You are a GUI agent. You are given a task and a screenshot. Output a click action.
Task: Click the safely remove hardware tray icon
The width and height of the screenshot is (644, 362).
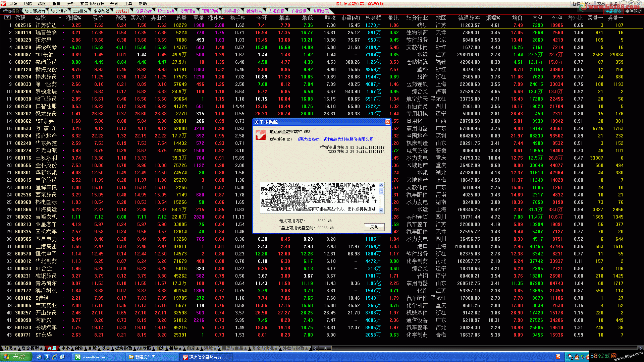click(x=583, y=357)
